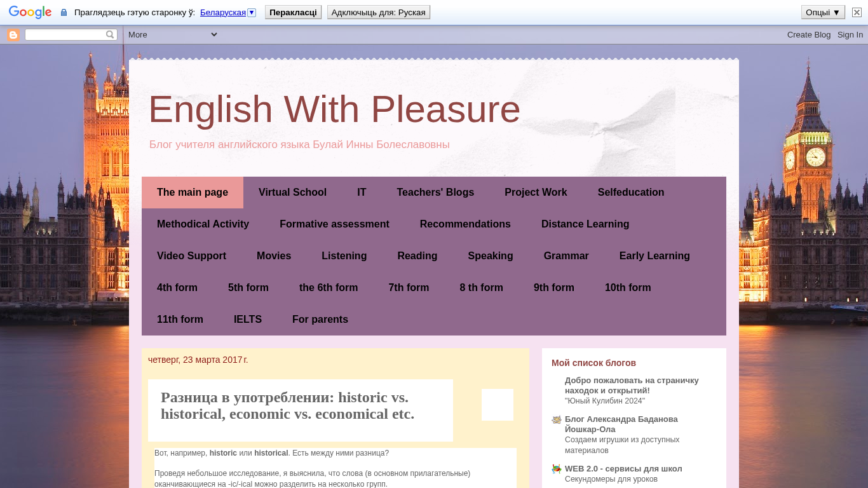Click the favicon next to Блог Александра Баданова
868x488 pixels.
pos(557,420)
